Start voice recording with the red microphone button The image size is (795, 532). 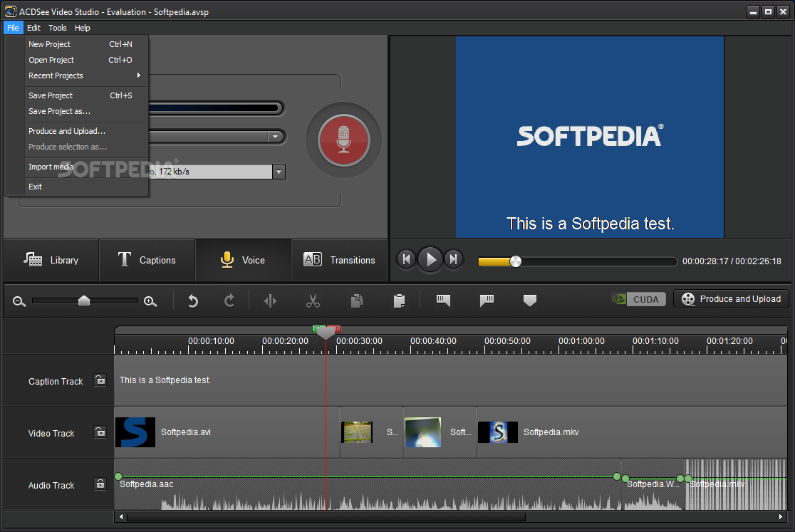point(344,140)
